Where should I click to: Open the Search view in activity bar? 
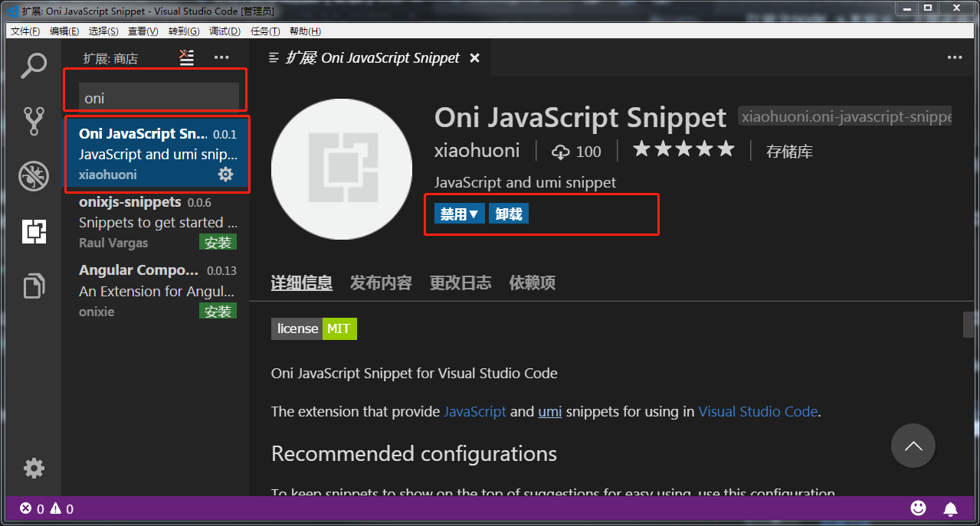pos(34,66)
